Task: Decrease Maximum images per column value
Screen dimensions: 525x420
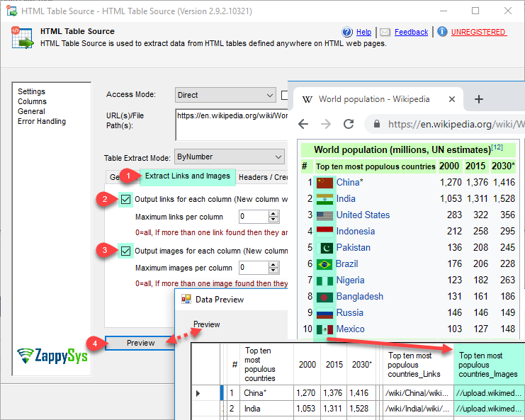Action: point(273,271)
